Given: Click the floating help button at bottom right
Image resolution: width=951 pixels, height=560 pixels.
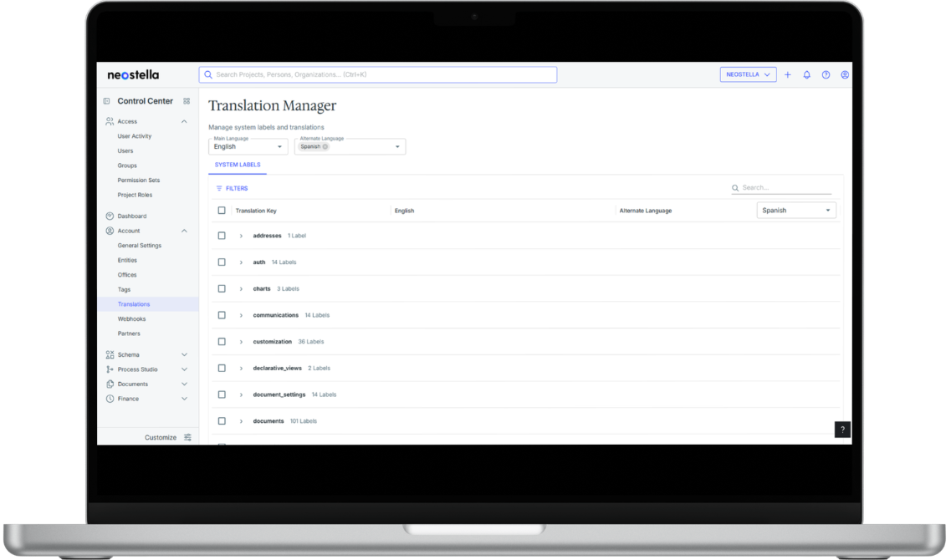Looking at the screenshot, I should pyautogui.click(x=842, y=430).
